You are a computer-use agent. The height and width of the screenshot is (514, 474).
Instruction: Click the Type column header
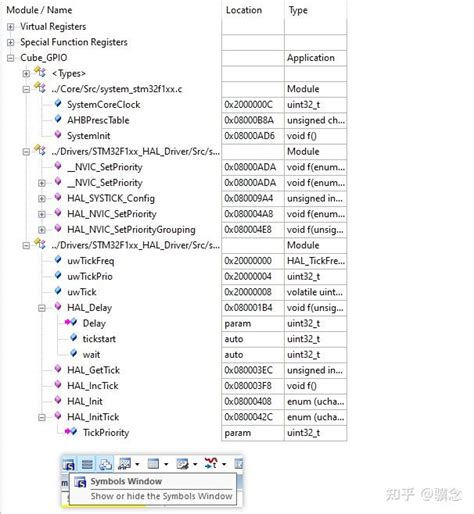click(x=298, y=10)
